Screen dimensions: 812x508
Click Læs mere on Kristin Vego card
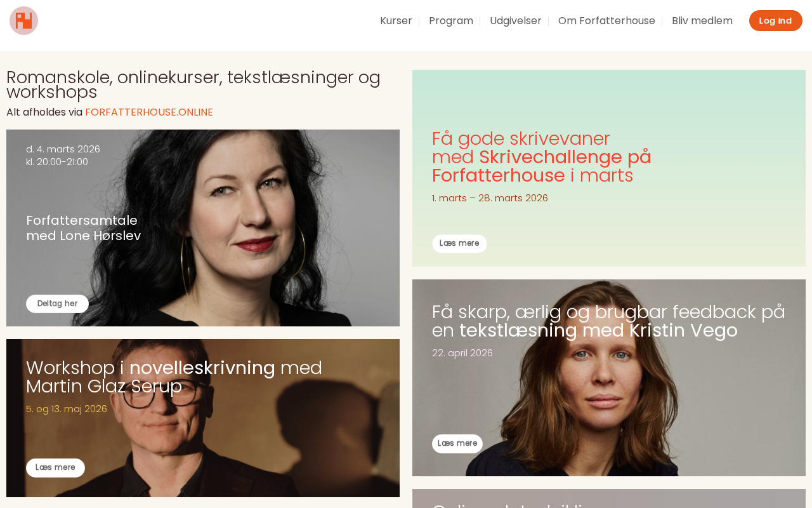coord(457,444)
